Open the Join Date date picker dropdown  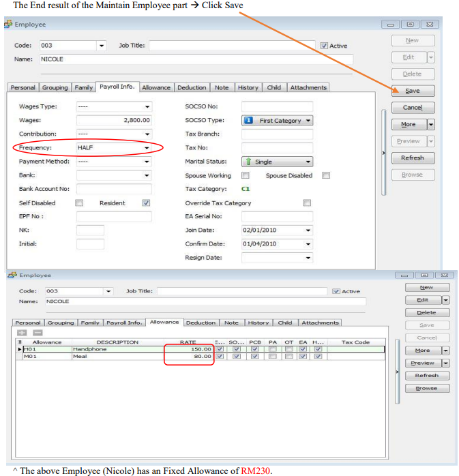(308, 230)
